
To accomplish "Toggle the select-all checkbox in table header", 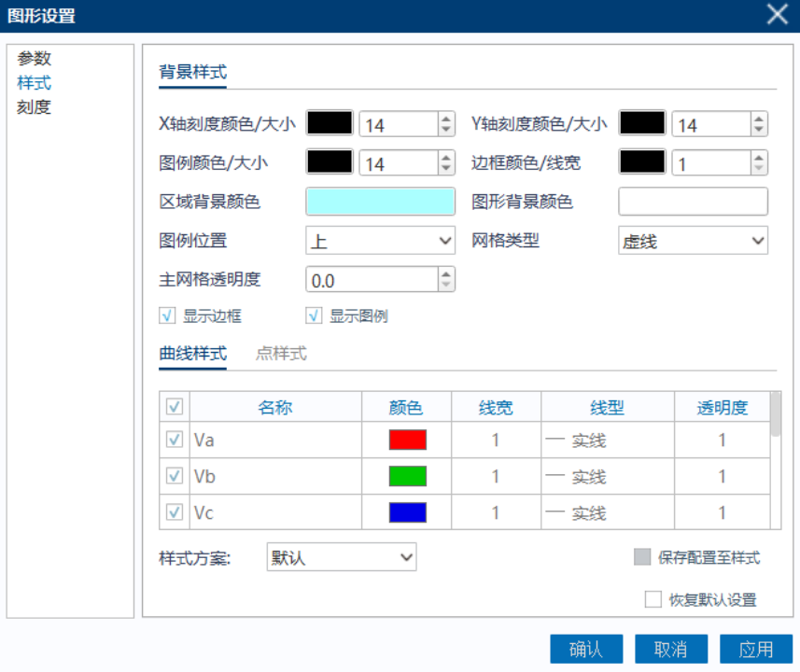I will 174,406.
